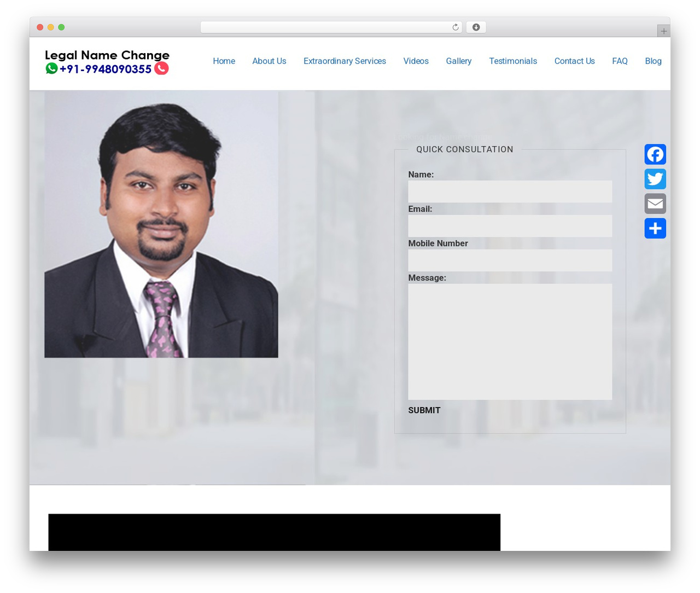
Task: Reload the page with the refresh icon
Action: tap(456, 27)
